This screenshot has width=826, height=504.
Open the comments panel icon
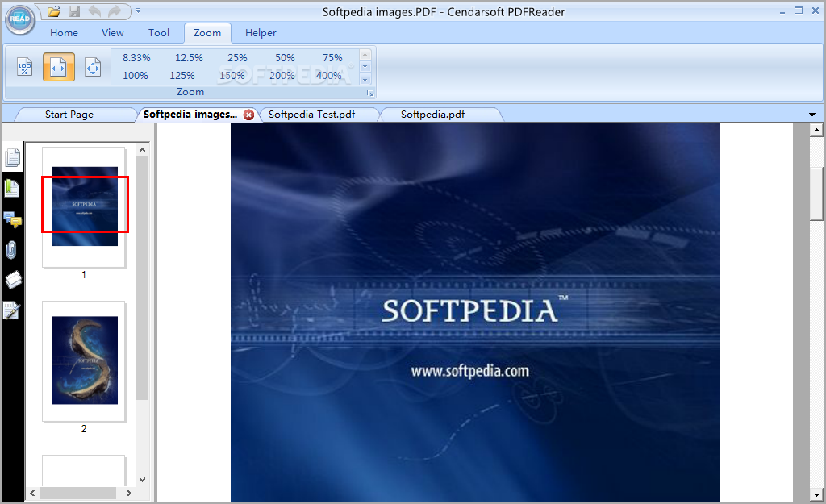click(x=13, y=219)
